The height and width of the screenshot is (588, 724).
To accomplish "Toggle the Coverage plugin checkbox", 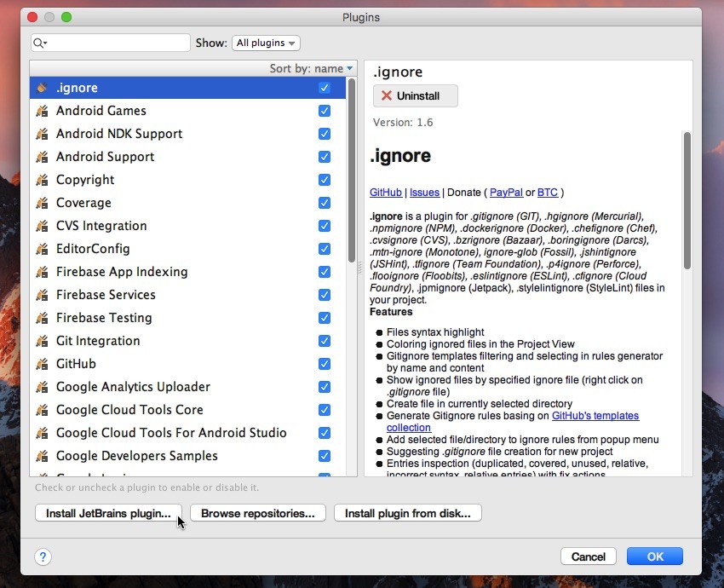I will click(325, 203).
